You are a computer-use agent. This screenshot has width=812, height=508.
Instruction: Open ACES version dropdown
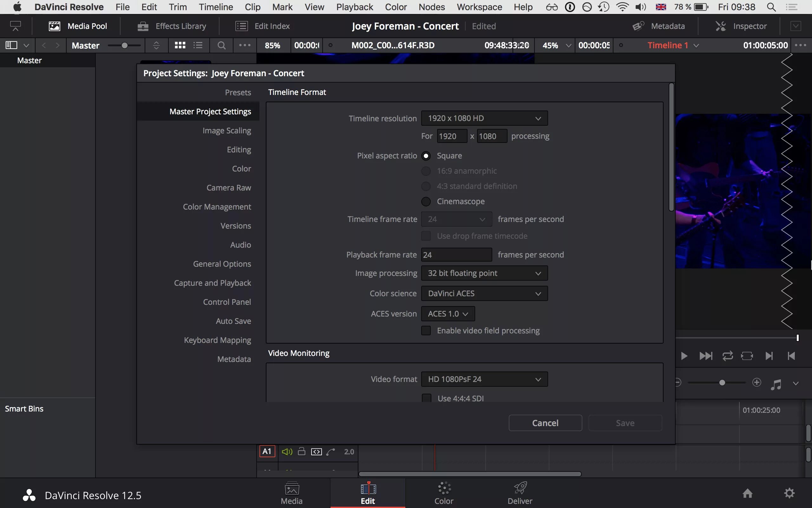coord(448,314)
